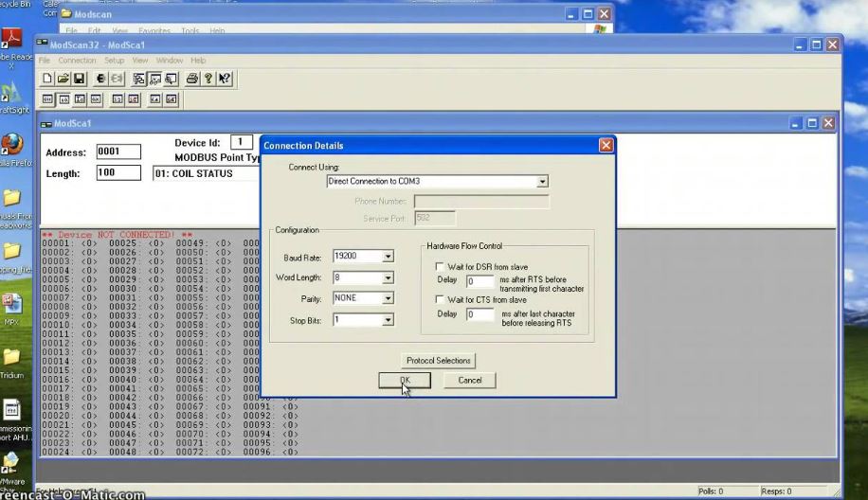
Task: Open the MODBUS Point Type combo box
Action: [206, 173]
